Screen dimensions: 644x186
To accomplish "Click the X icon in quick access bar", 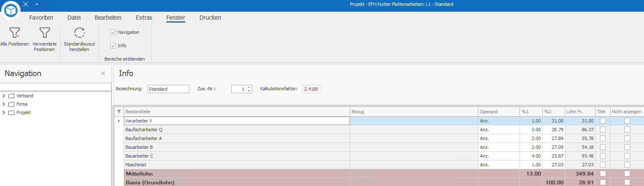I will [x=26, y=4].
